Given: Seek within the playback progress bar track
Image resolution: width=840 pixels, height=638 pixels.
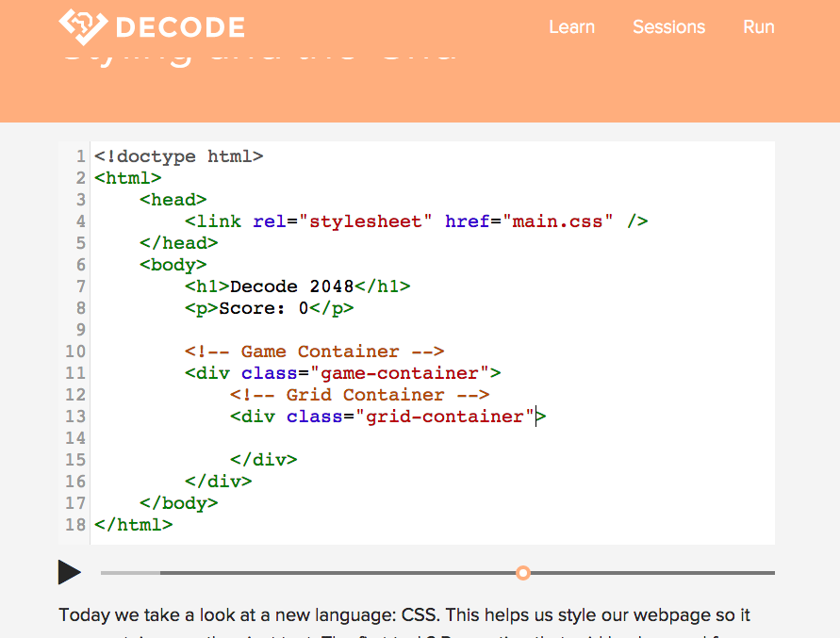Looking at the screenshot, I should 437,573.
